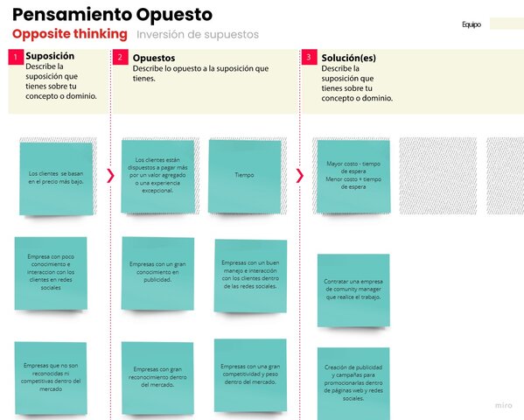Click the empty hatched placeholder right of the 'Mayor costo' note
This screenshot has width=524, height=420.
tap(437, 176)
